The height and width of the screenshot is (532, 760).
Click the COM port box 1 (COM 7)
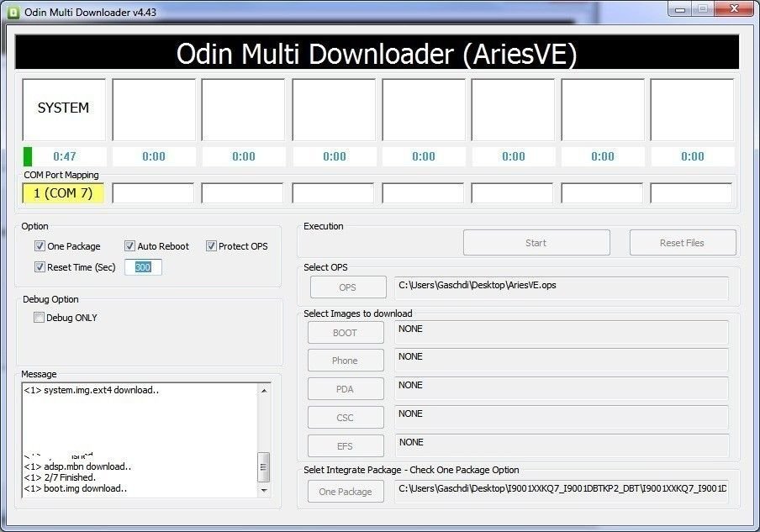pos(63,193)
